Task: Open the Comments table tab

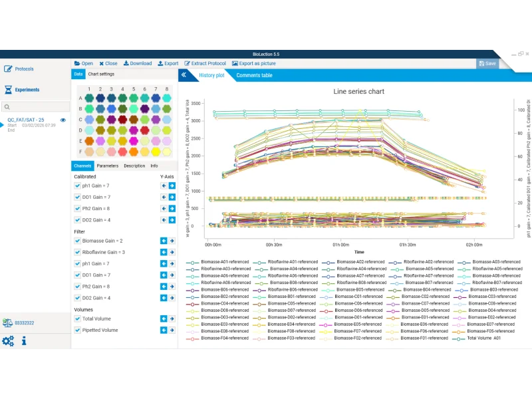Action: coord(255,75)
